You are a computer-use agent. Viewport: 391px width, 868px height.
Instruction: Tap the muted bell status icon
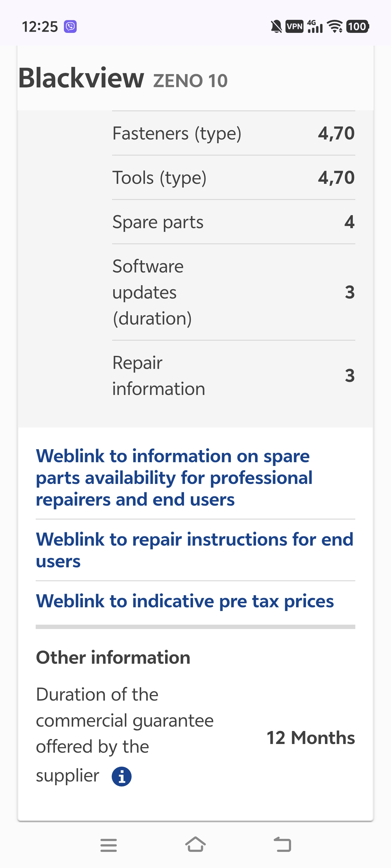click(276, 26)
